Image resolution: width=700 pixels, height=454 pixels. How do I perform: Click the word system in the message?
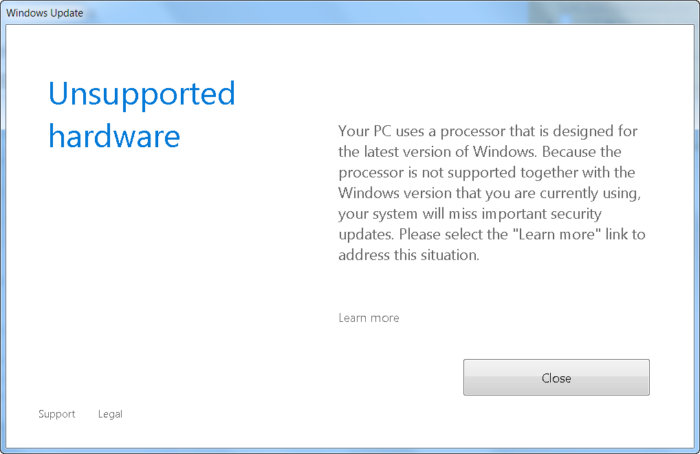(x=397, y=214)
